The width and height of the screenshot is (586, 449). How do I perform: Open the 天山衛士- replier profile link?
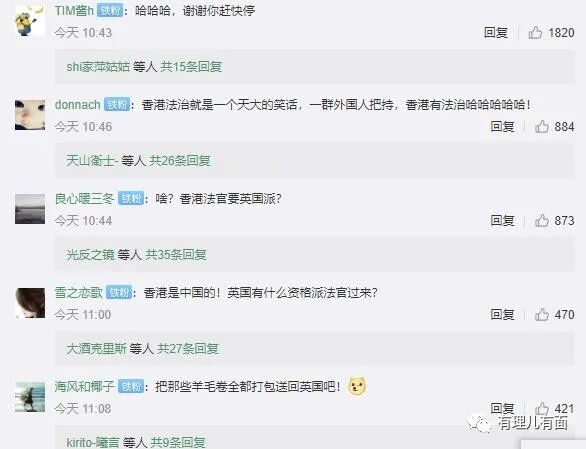[92, 161]
